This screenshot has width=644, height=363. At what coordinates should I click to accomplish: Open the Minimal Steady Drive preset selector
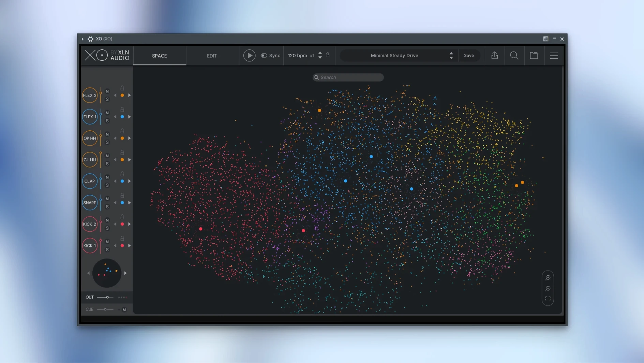click(394, 55)
